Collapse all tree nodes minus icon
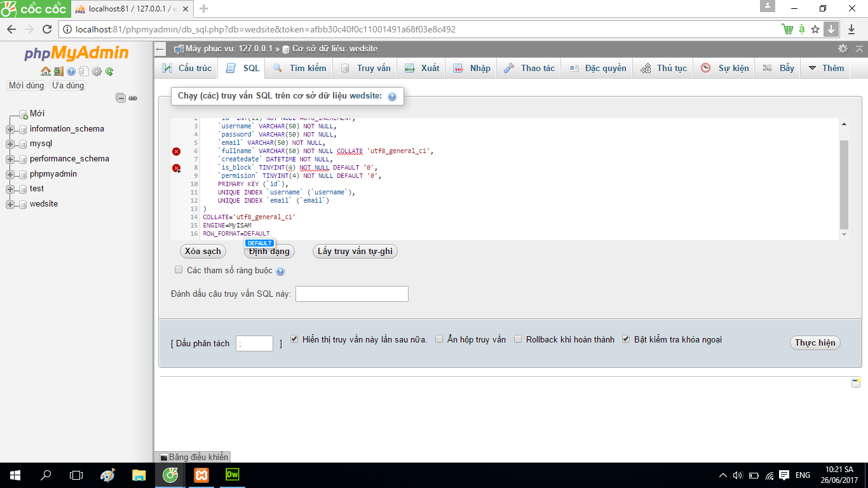The image size is (868, 488). [121, 98]
